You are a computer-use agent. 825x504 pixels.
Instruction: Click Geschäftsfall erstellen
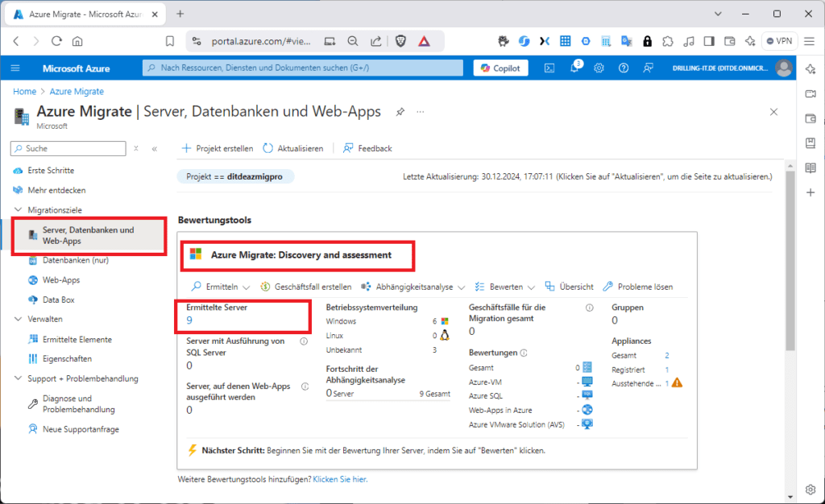(x=305, y=287)
